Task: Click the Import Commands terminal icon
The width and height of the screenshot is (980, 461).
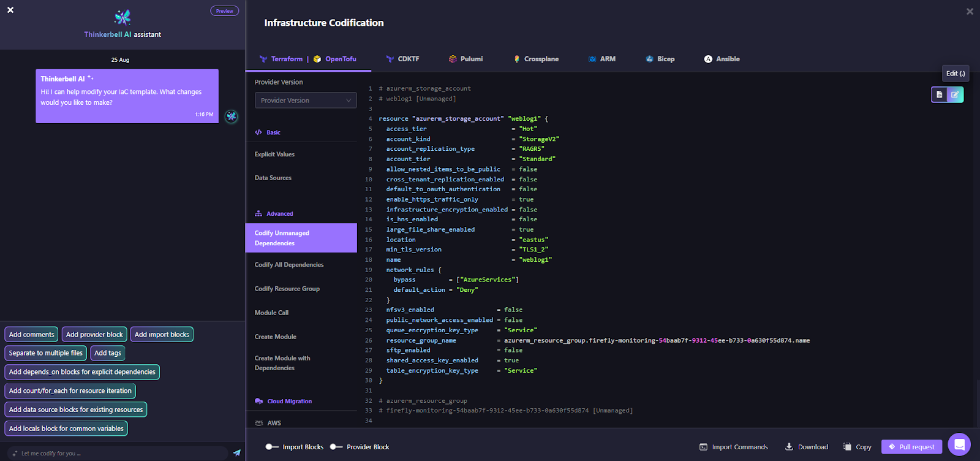Action: pos(703,447)
